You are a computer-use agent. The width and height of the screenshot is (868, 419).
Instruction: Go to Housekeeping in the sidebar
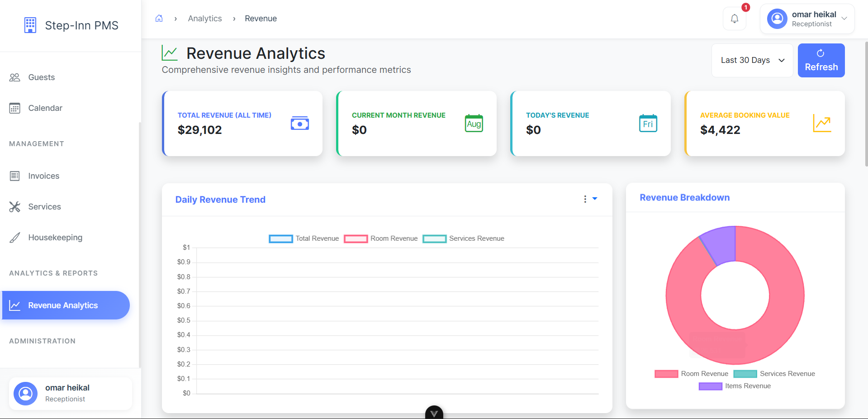click(55, 238)
